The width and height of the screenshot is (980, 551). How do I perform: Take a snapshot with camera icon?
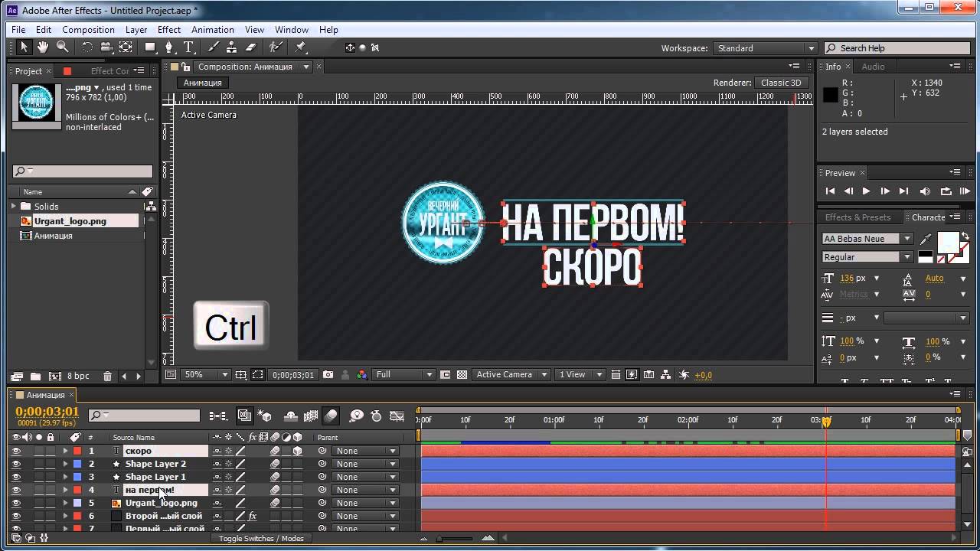pyautogui.click(x=328, y=375)
